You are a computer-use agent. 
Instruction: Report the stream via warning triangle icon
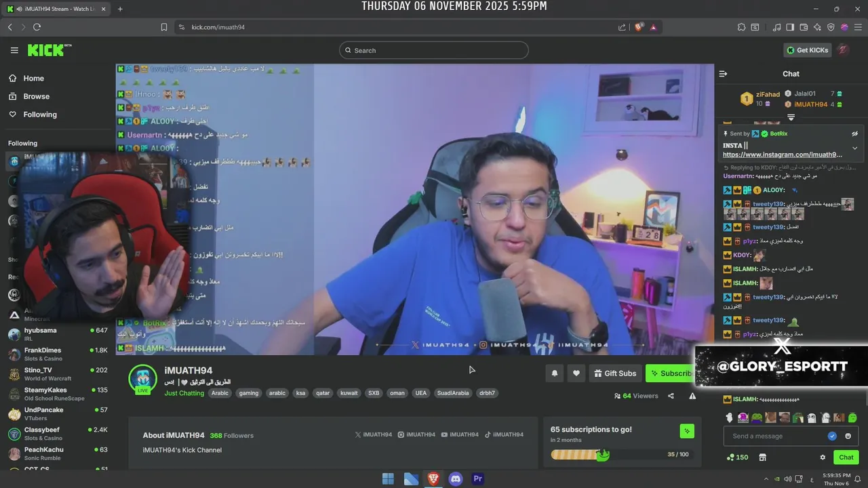(x=692, y=396)
